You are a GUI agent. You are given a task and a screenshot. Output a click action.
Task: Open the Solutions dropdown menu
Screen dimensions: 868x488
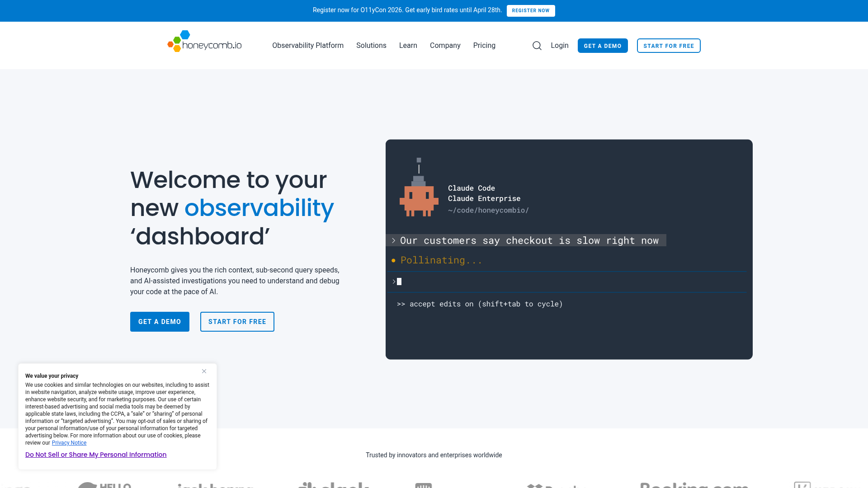pos(371,45)
